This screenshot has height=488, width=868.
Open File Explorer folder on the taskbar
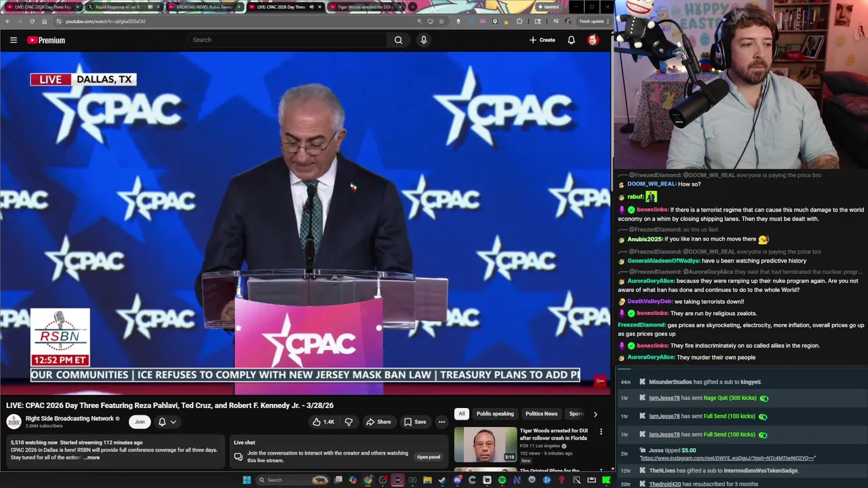click(x=427, y=480)
